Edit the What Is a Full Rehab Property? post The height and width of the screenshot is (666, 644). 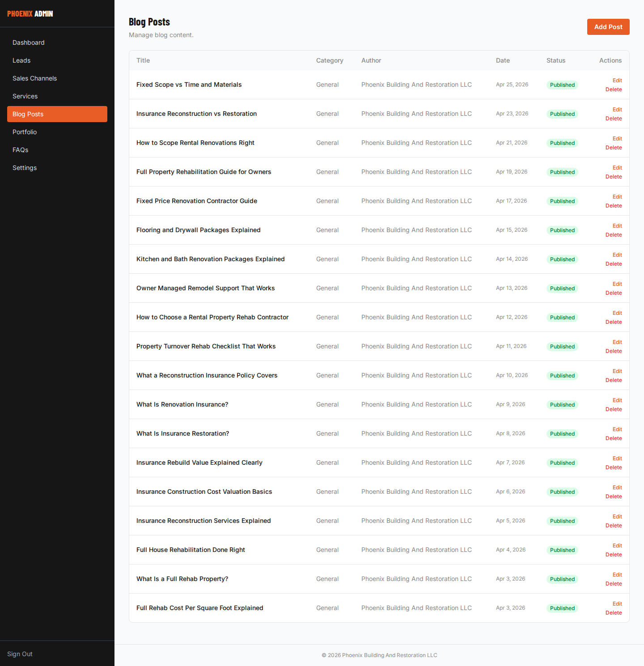point(617,575)
